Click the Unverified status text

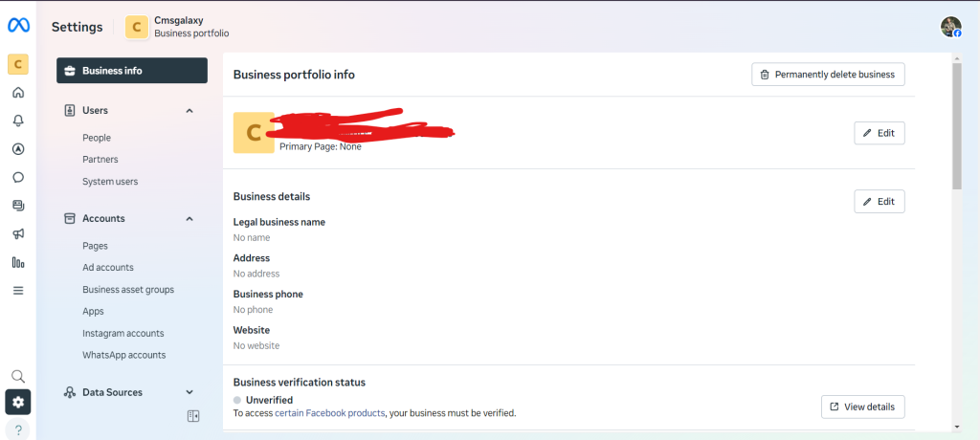tap(269, 400)
